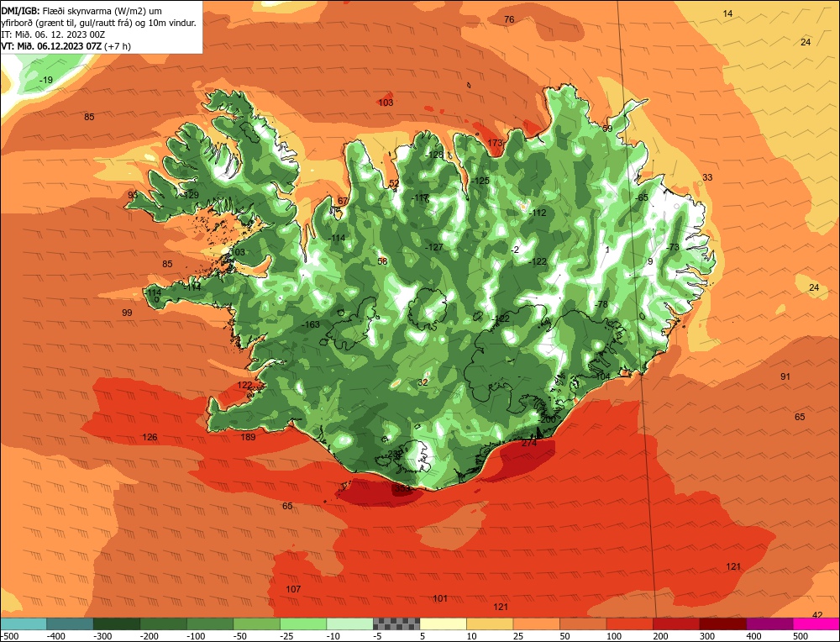Click the value '67' in the northwest bay
This screenshot has height=642, width=840.
pos(343,201)
